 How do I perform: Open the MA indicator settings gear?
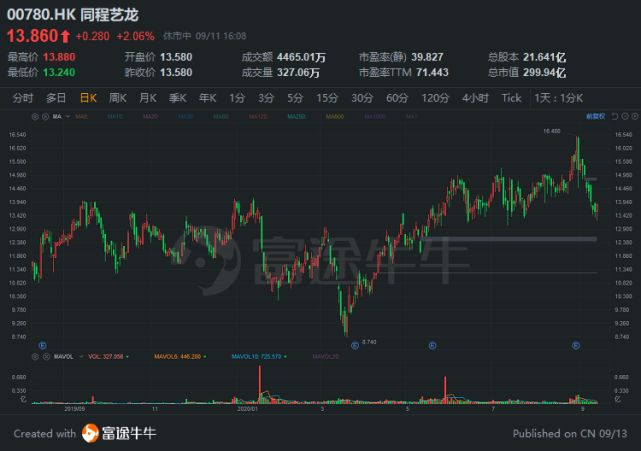point(35,117)
